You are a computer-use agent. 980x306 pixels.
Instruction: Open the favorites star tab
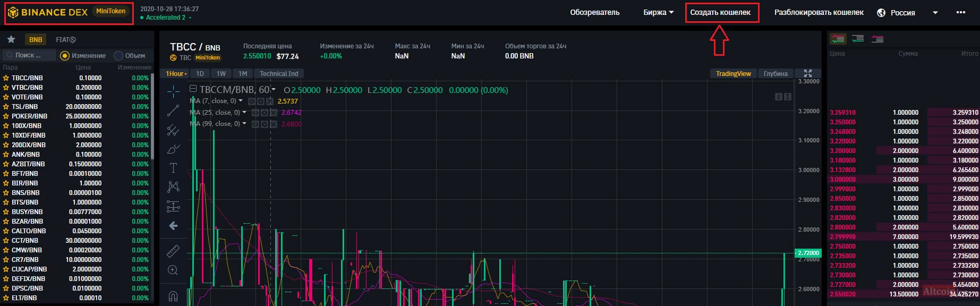point(11,39)
